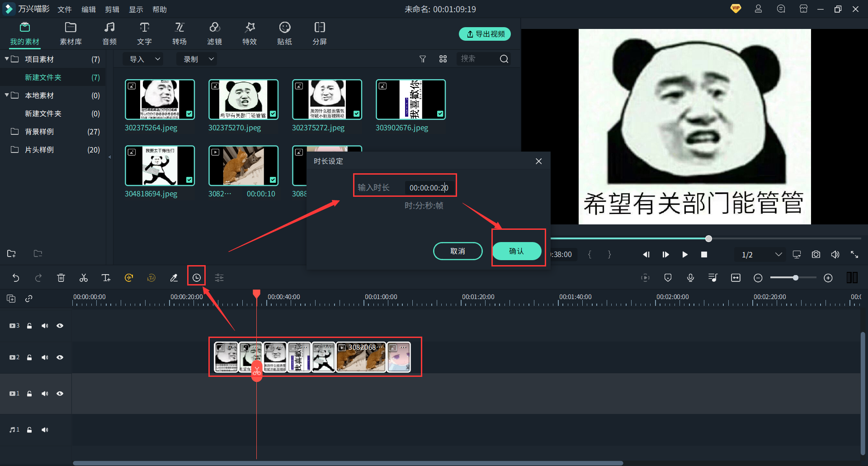Click the 导出视频 export button

click(x=484, y=33)
